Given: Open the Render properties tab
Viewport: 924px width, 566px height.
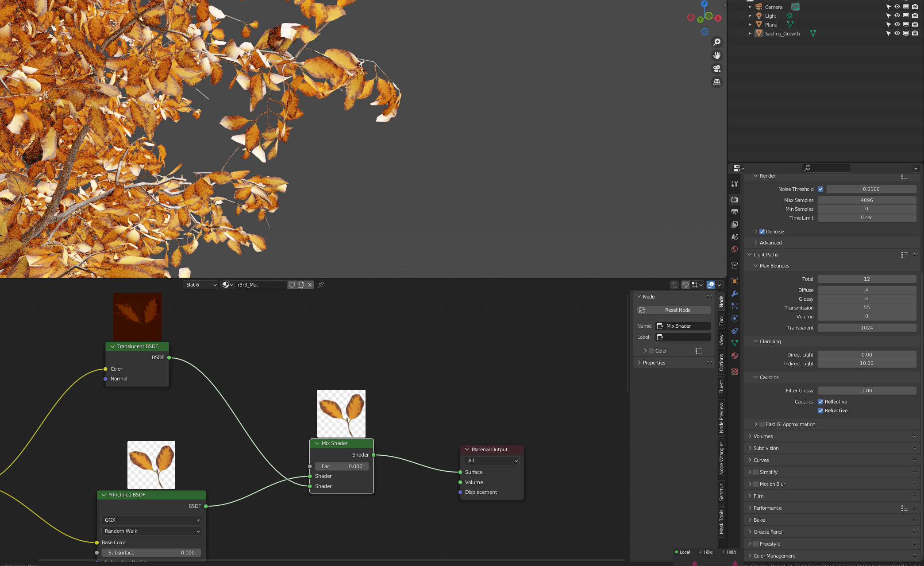Looking at the screenshot, I should pyautogui.click(x=735, y=199).
